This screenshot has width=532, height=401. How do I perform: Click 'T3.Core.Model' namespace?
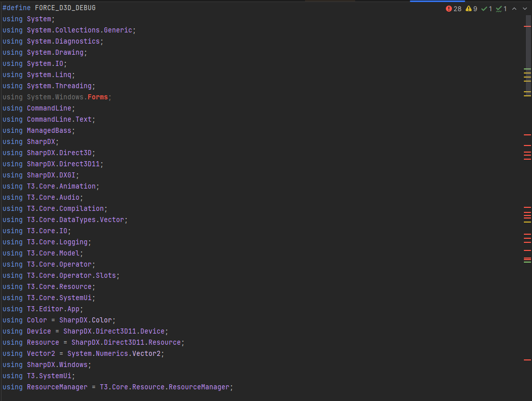tap(53, 253)
